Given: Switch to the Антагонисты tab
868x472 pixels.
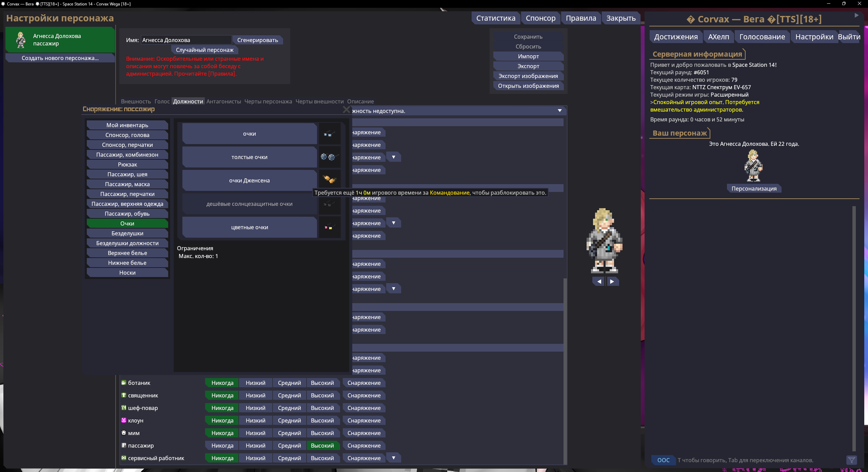Looking at the screenshot, I should click(x=223, y=101).
